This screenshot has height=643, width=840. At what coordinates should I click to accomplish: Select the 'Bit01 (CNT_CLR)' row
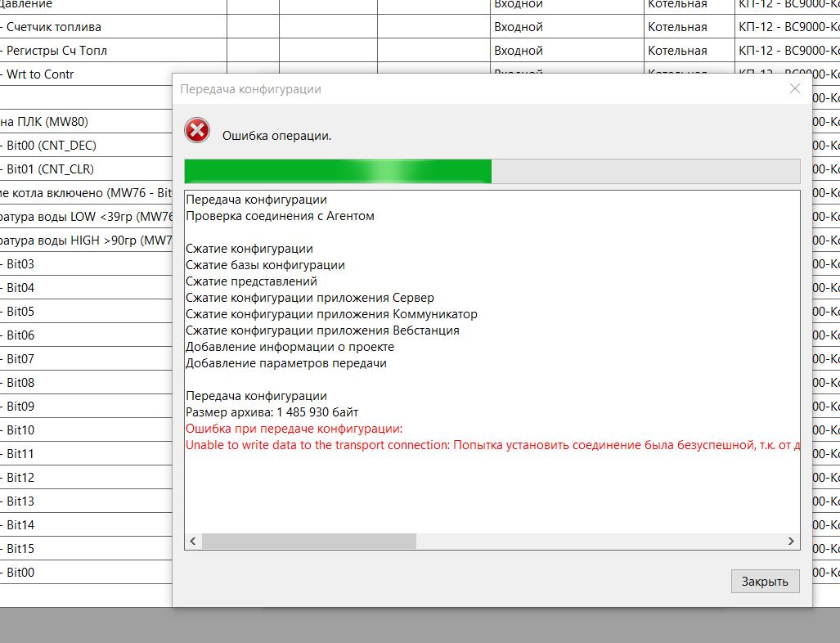click(50, 169)
